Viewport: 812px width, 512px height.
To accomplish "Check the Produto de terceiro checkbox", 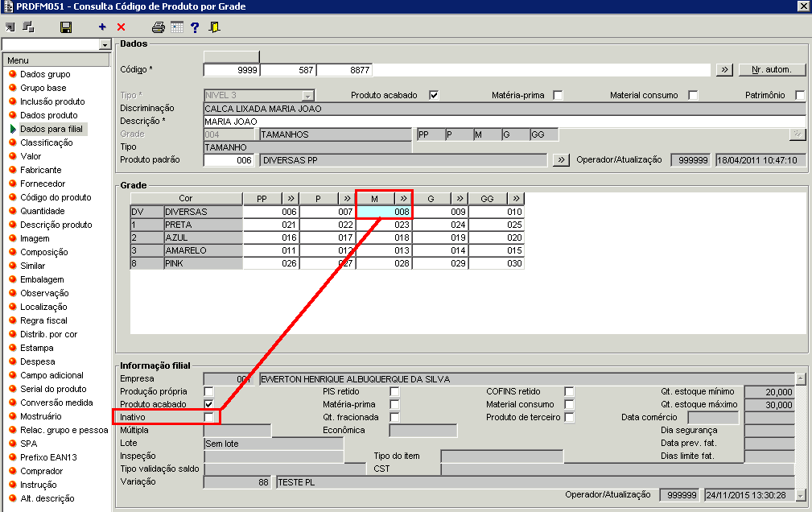I will (569, 417).
